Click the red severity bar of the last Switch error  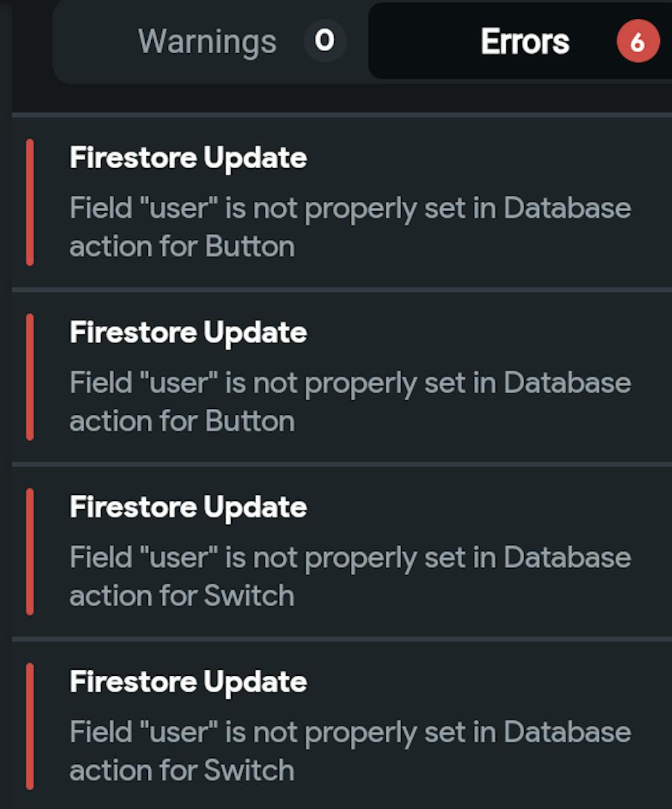pos(30,726)
